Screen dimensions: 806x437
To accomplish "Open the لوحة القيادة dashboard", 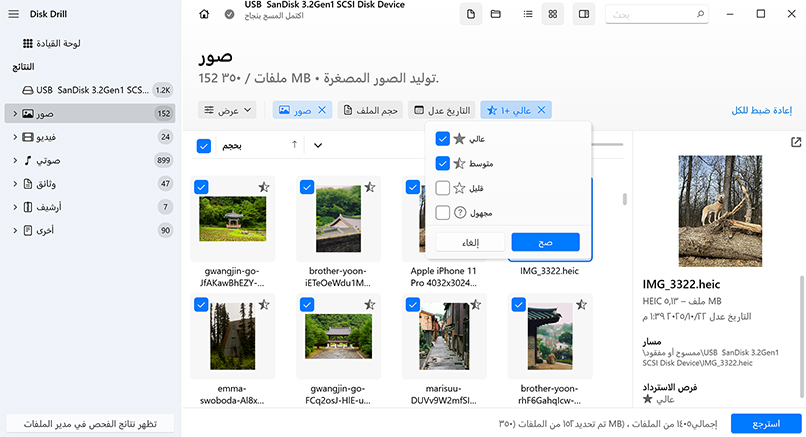I will [x=51, y=43].
